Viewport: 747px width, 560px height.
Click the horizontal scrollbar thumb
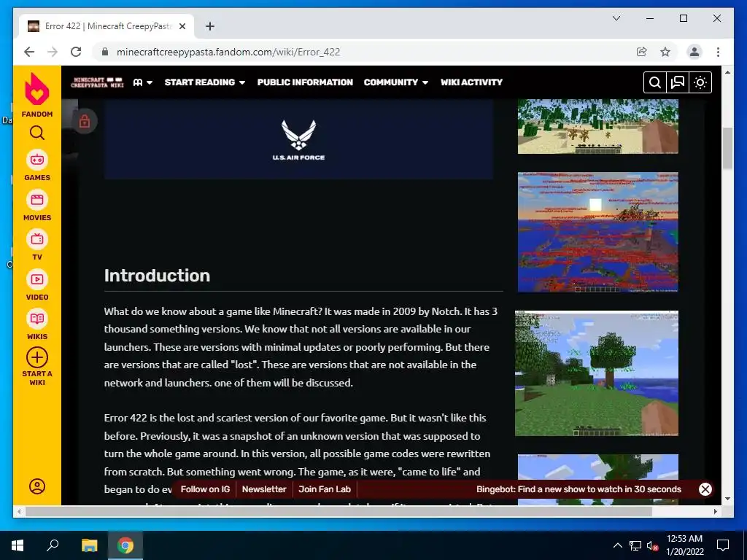pyautogui.click(x=338, y=511)
